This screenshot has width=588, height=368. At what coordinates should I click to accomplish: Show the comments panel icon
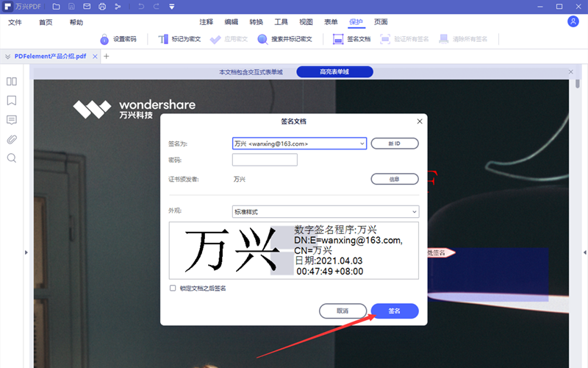pyautogui.click(x=12, y=120)
